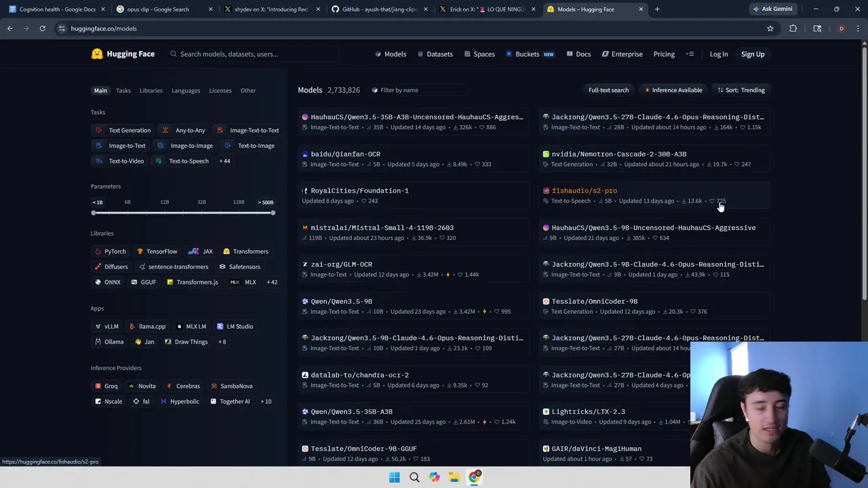Screen dimensions: 868x488
Task: Toggle Inference Available filter
Action: (673, 90)
